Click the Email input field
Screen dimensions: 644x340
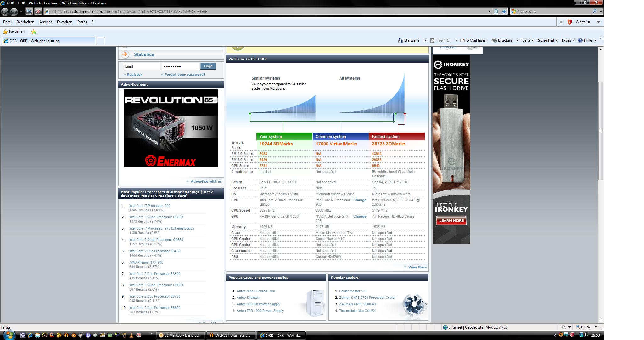coord(142,66)
